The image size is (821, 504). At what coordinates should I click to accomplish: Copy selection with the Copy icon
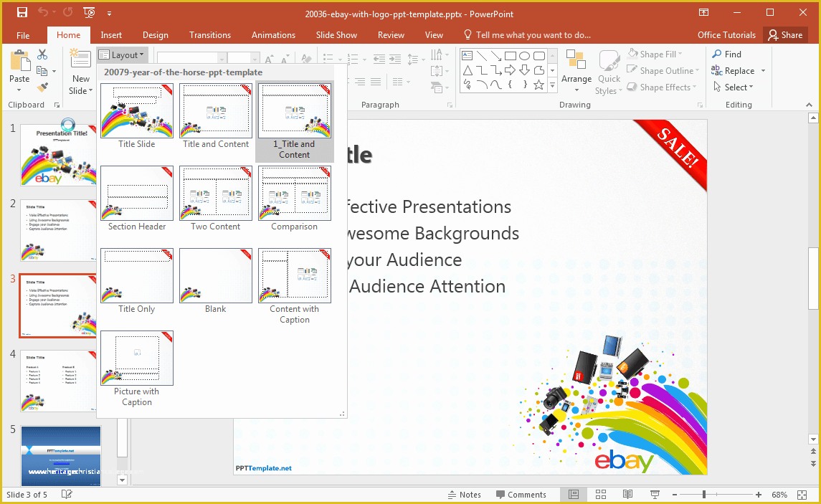tap(42, 71)
